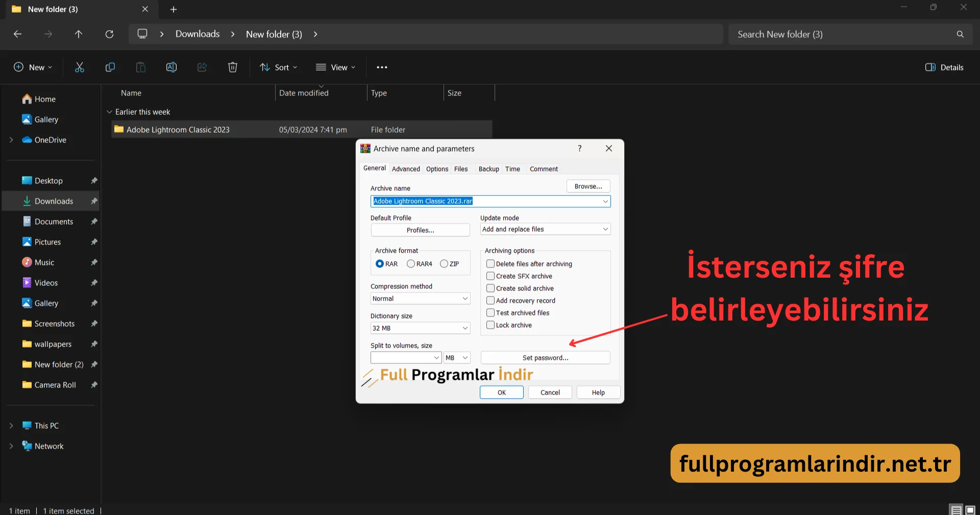Switch to the Backup tab
Viewport: 980px width, 515px height.
(x=488, y=169)
